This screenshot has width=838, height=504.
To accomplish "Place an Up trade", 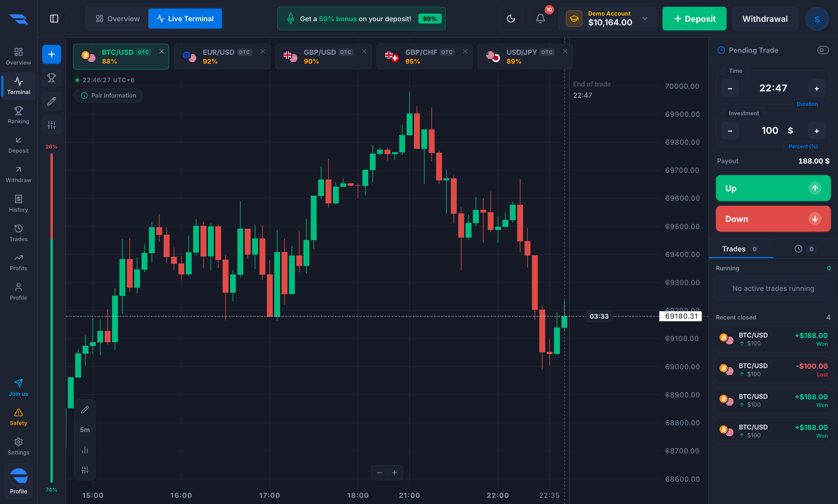I will click(773, 188).
